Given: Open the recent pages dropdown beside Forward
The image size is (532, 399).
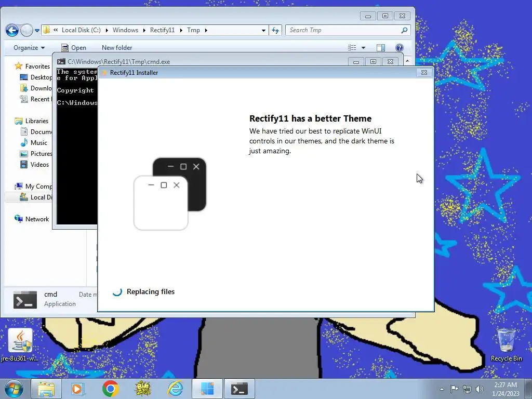Looking at the screenshot, I should [x=37, y=31].
